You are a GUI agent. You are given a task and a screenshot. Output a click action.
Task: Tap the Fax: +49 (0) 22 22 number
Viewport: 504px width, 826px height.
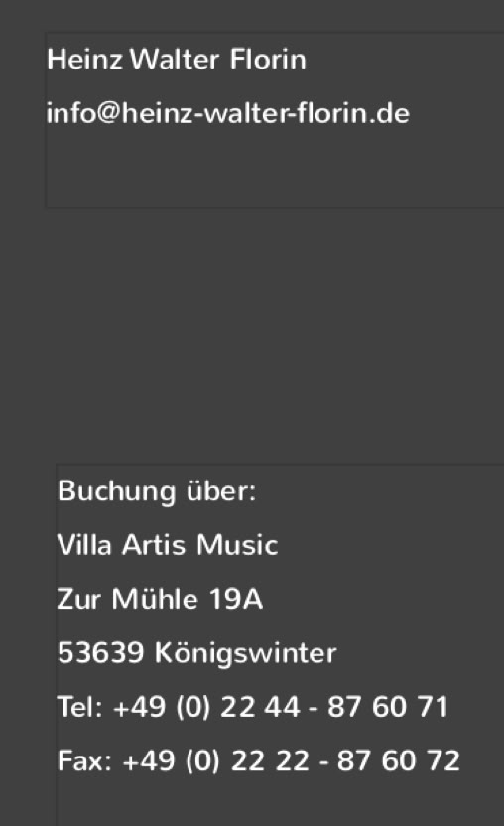pos(258,760)
